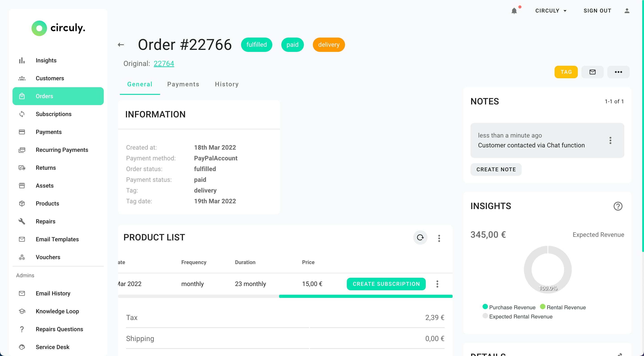
Task: Open the user profile icon
Action: click(x=627, y=11)
